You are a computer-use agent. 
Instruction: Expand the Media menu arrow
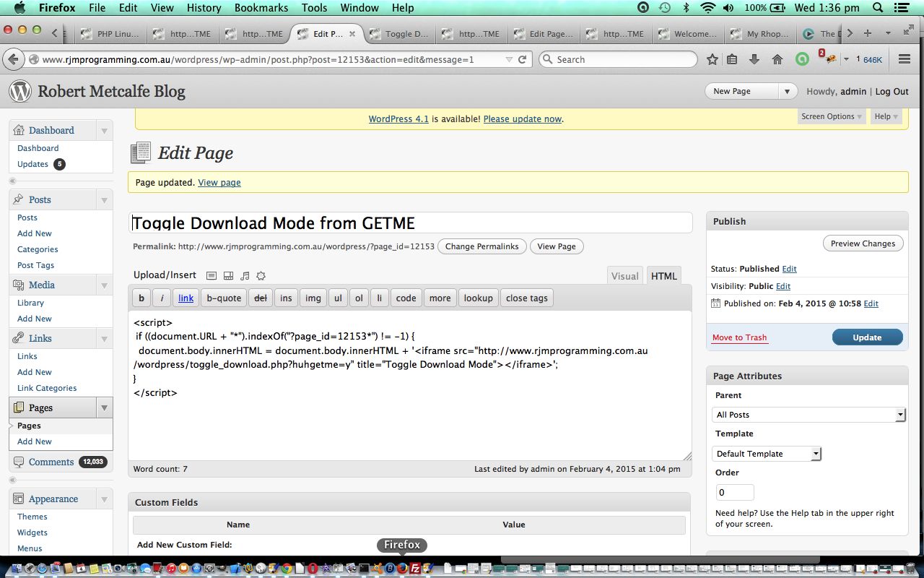coord(104,285)
